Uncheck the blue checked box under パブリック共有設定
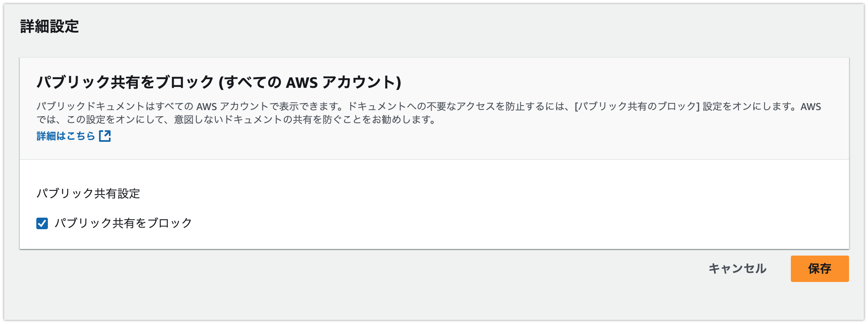The height and width of the screenshot is (324, 868). tap(42, 223)
